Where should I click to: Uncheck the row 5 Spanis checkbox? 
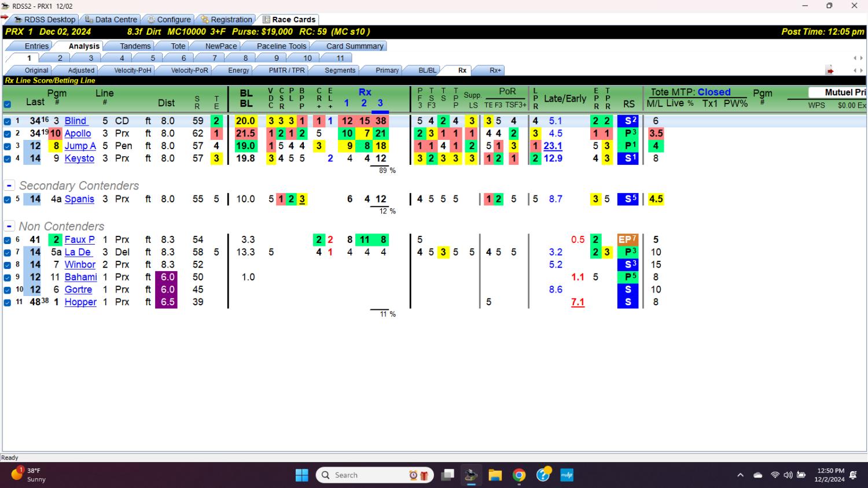7,199
